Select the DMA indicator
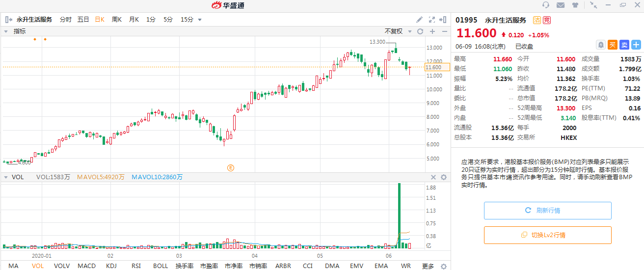644x270 pixels. (x=332, y=266)
